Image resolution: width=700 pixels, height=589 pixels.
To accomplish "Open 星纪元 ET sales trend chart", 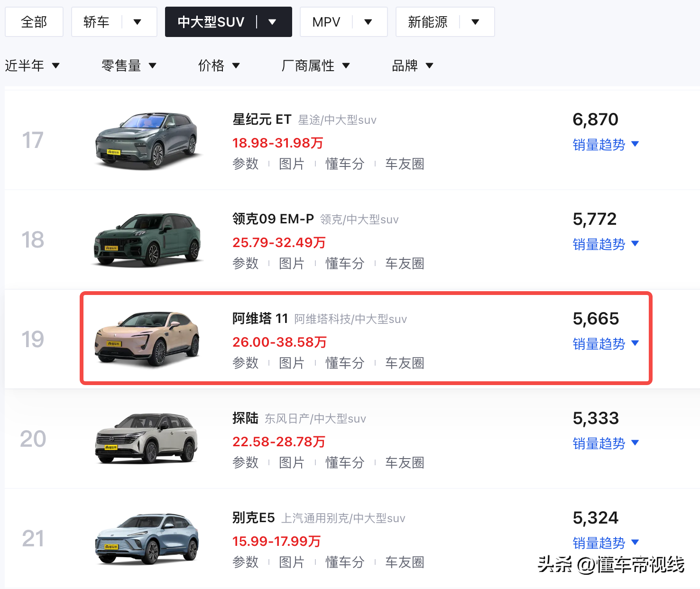I will click(x=606, y=145).
